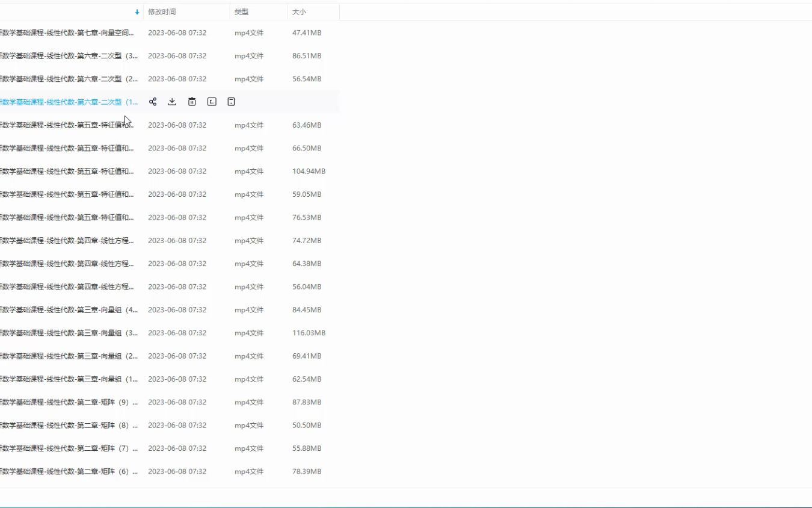Open the 第二章-矩阵 (9) file
The height and width of the screenshot is (508, 812).
click(69, 402)
